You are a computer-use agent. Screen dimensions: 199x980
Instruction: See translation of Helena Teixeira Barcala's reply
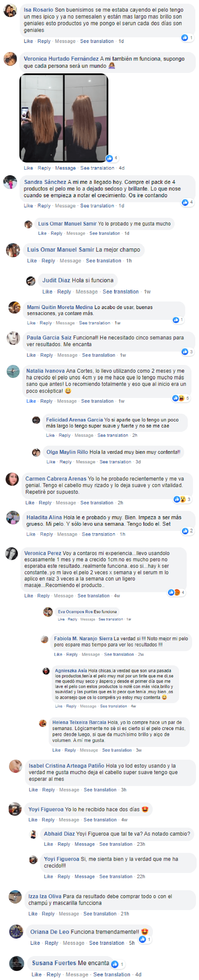click(x=117, y=750)
